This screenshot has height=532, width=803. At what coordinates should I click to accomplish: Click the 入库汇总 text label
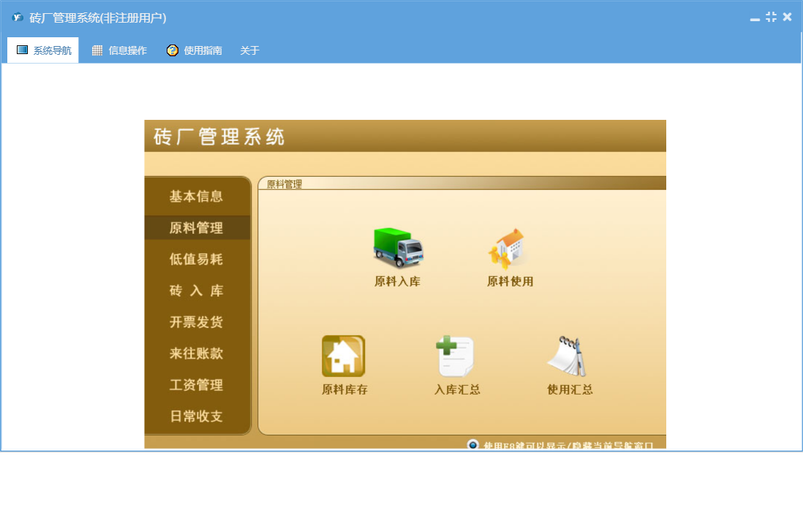coord(457,389)
